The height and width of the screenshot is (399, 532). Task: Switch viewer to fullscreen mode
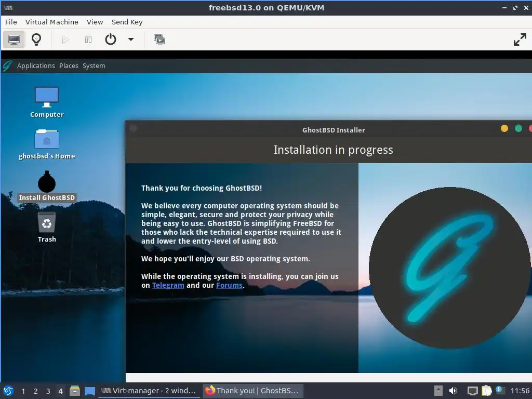click(520, 39)
